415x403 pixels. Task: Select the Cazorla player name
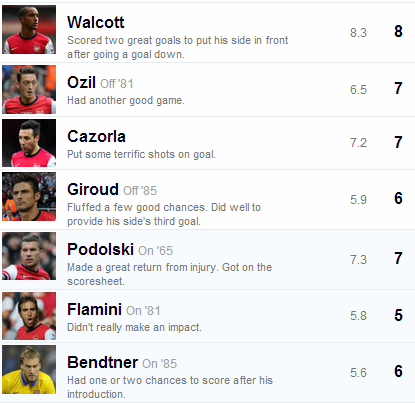click(x=96, y=136)
